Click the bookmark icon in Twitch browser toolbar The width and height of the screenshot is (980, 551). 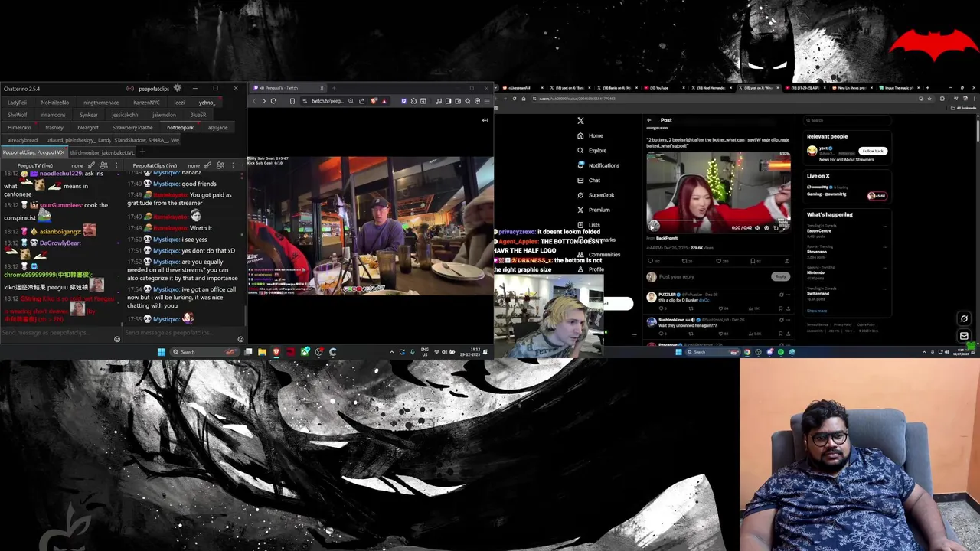click(292, 101)
